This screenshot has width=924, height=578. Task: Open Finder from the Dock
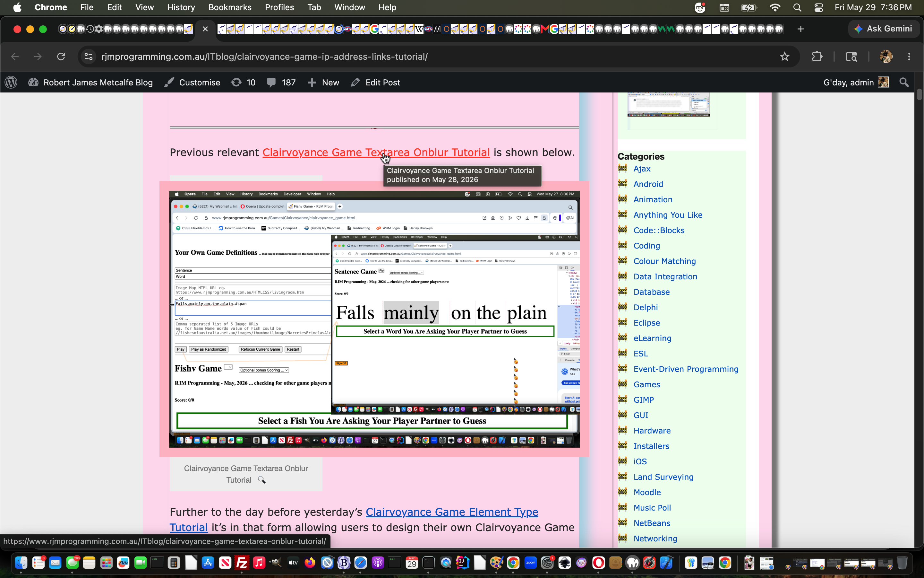[x=21, y=563]
